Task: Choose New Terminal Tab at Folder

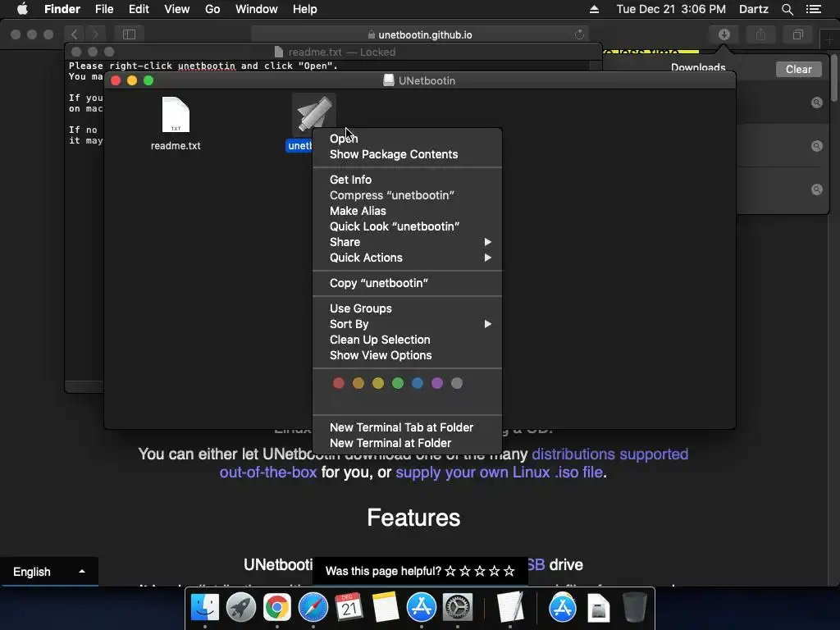Action: [407, 427]
